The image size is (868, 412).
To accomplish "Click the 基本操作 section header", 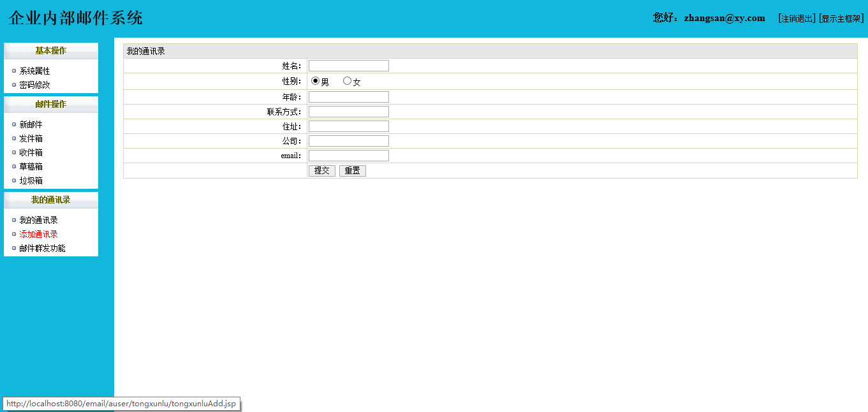I will pos(51,51).
